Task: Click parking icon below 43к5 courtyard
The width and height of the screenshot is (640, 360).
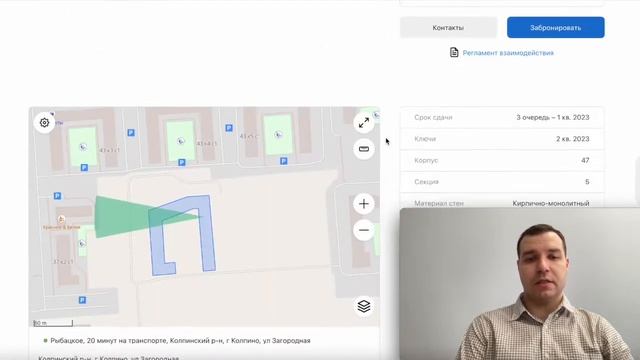Action: point(284,161)
